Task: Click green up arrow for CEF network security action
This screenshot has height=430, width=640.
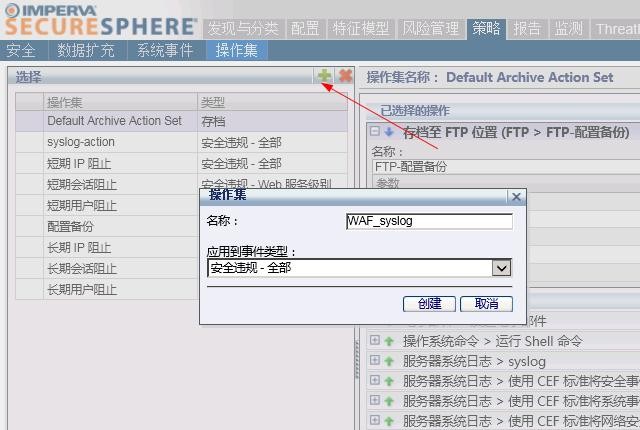Action: pyautogui.click(x=389, y=421)
